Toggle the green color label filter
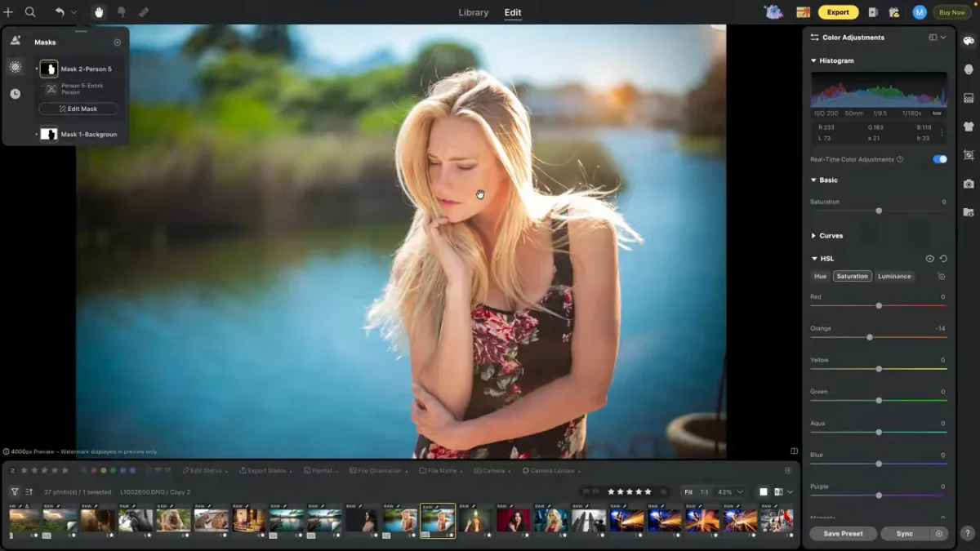This screenshot has width=980, height=551. (x=113, y=470)
